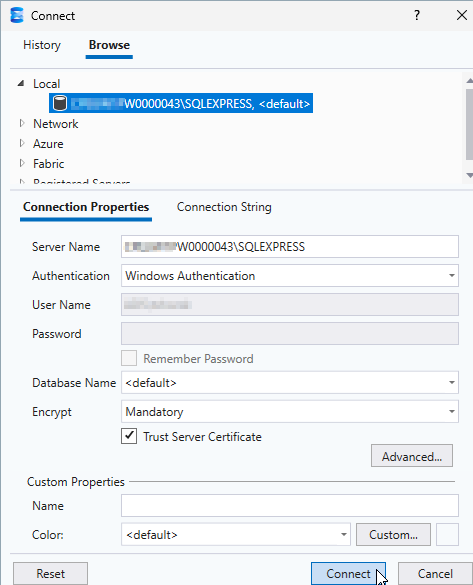Select the Fabric tree label
Image resolution: width=473 pixels, height=585 pixels.
coord(48,164)
